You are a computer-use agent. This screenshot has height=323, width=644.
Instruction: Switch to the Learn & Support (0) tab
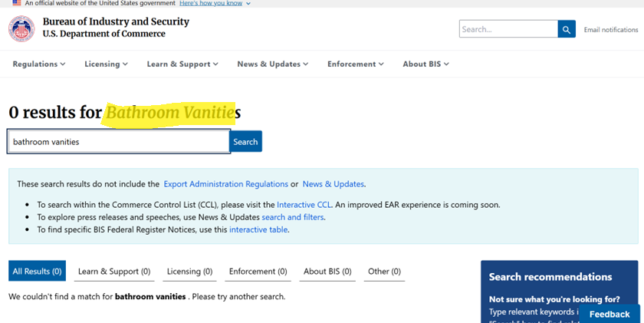pyautogui.click(x=114, y=272)
